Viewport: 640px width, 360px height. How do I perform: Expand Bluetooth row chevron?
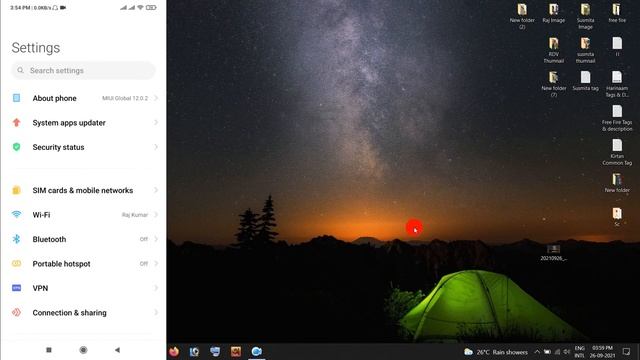pos(156,239)
